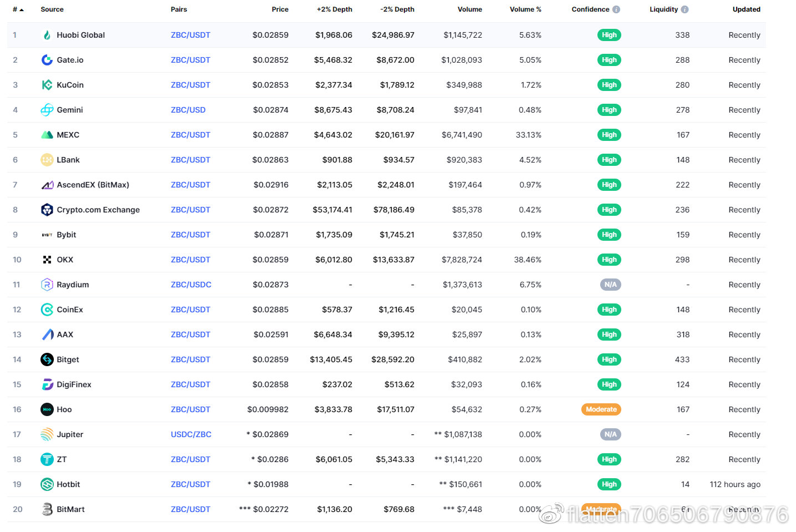Screen dimensions: 796x532
Task: Sort table by Updated column header
Action: pos(747,9)
